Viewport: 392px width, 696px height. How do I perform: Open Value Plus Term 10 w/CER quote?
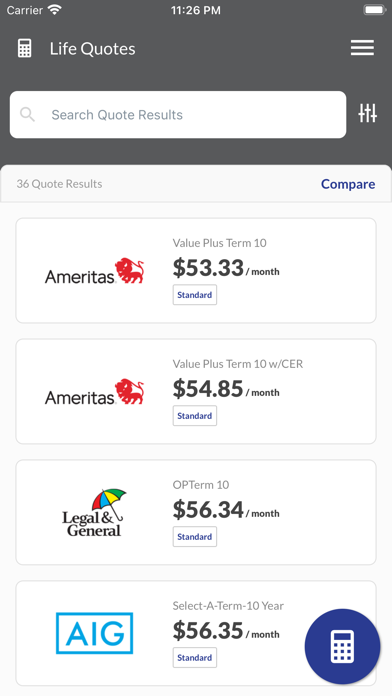[196, 392]
